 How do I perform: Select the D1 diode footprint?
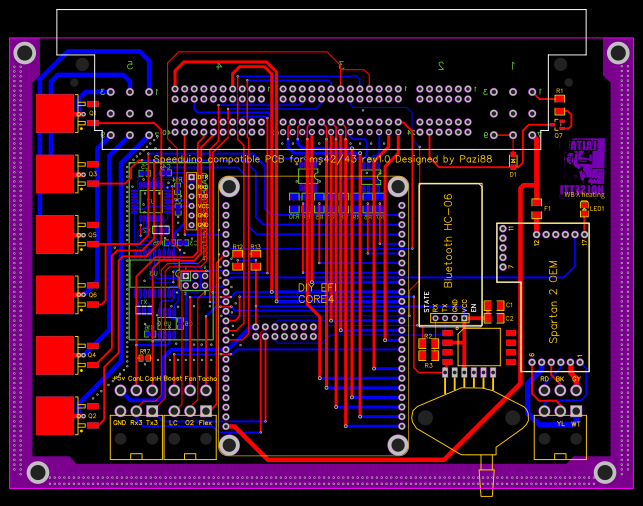513,160
